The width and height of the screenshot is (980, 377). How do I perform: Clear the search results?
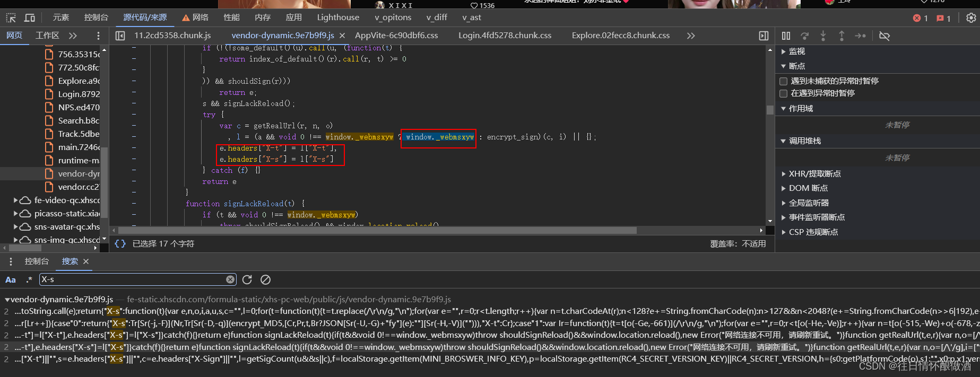[266, 279]
